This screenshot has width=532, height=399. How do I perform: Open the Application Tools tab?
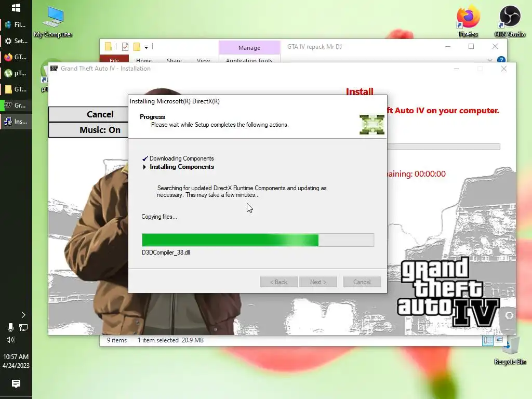pyautogui.click(x=249, y=60)
